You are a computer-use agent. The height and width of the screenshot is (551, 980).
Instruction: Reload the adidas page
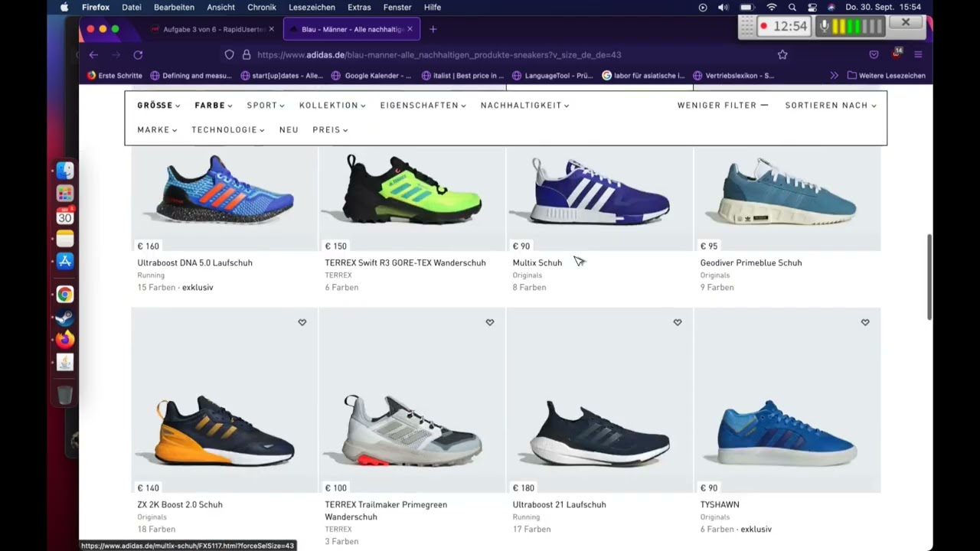click(x=138, y=55)
